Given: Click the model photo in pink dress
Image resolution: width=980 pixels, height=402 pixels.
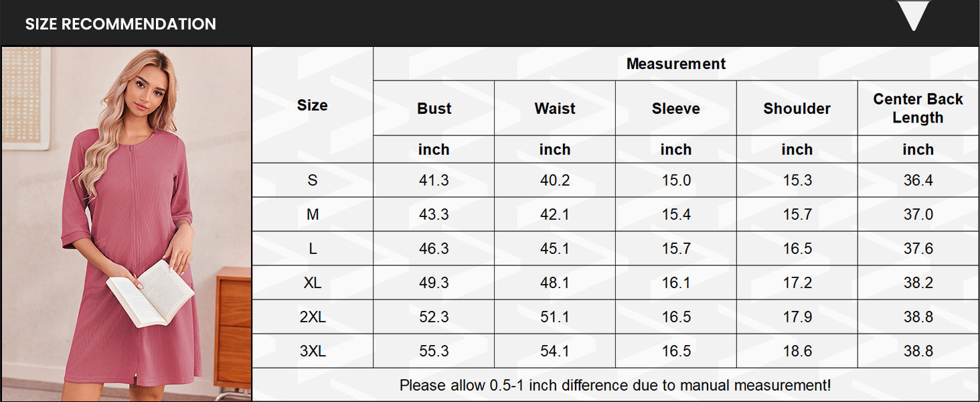Looking at the screenshot, I should click(x=127, y=224).
